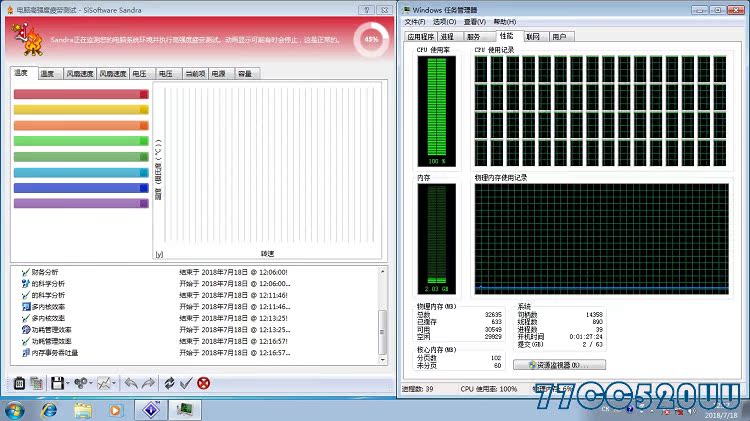Select the cyan sensor color bar
The image size is (750, 421).
[81, 173]
